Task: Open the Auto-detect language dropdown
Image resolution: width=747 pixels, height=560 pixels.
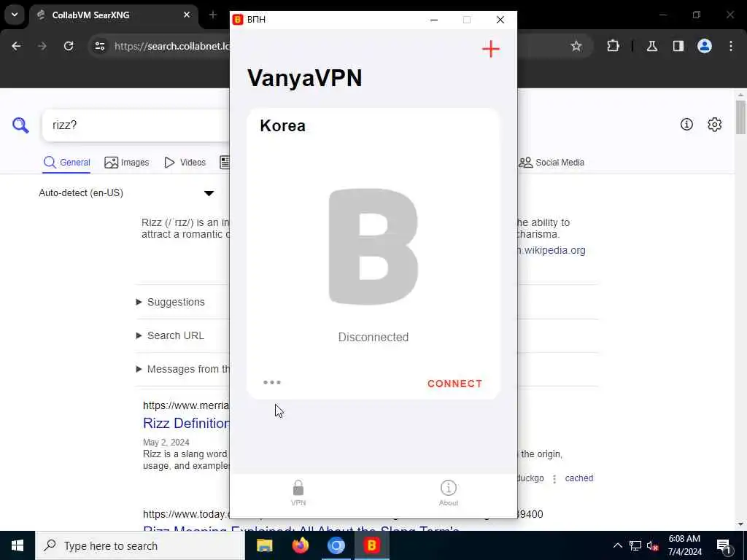Action: [x=127, y=192]
